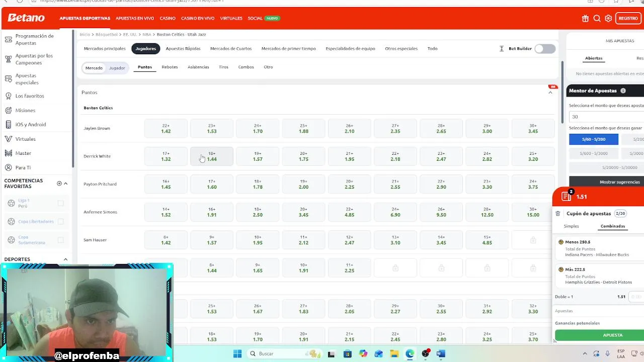Click Mostrar sugerencias button
The width and height of the screenshot is (644, 362).
tap(607, 182)
